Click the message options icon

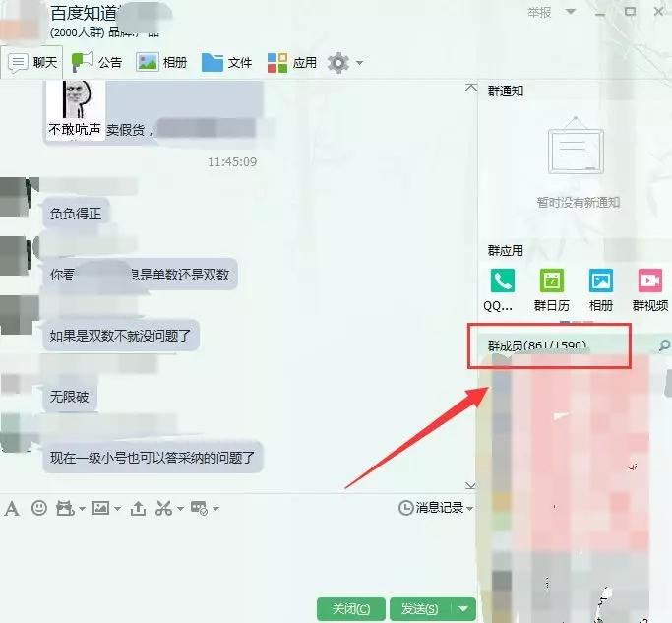200,509
